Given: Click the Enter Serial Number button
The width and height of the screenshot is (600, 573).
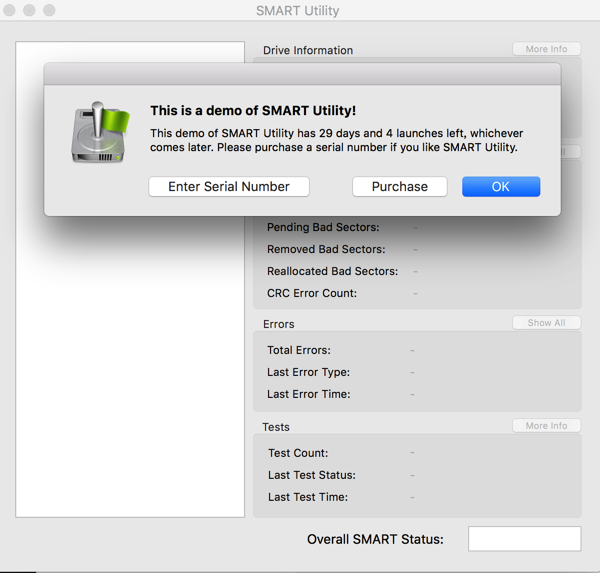Looking at the screenshot, I should 229,186.
